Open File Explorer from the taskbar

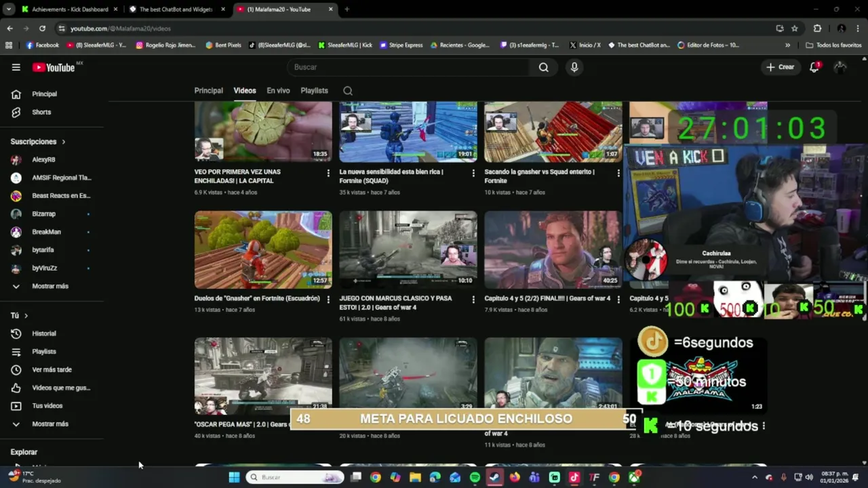click(x=415, y=477)
